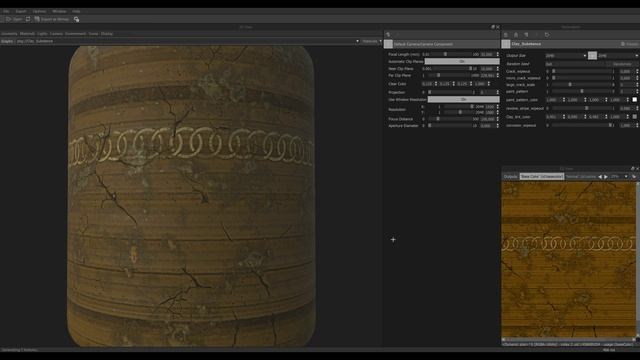This screenshot has width=640, height=360.
Task: Step the Focal Length value spinner
Action: click(497, 54)
